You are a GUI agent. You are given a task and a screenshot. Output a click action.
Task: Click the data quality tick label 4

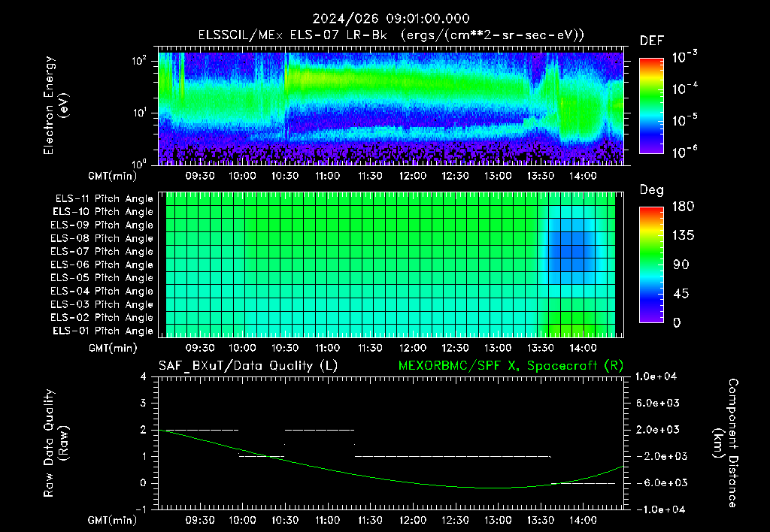point(144,377)
